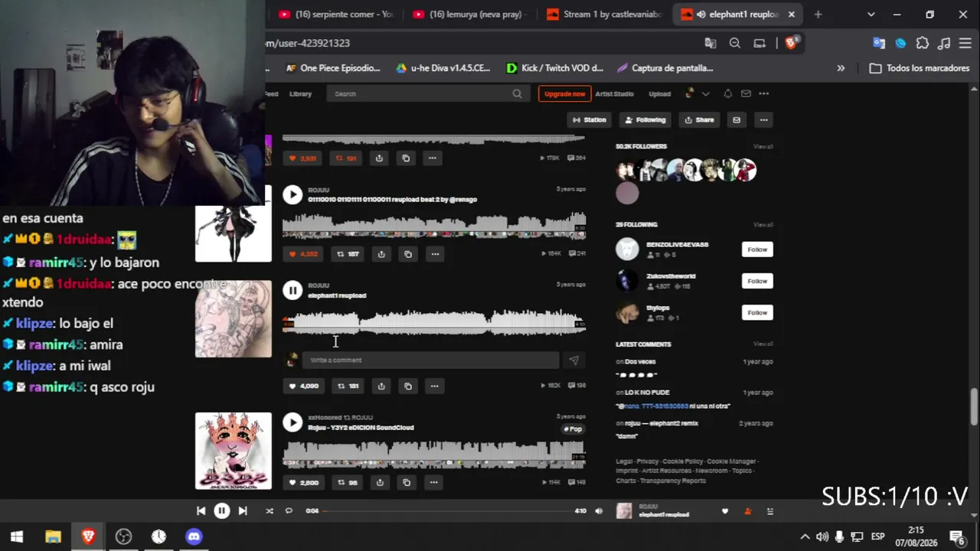Play the Rojuu - Y3Y2 eDICION SoundCloud track
980x551 pixels.
(x=292, y=422)
